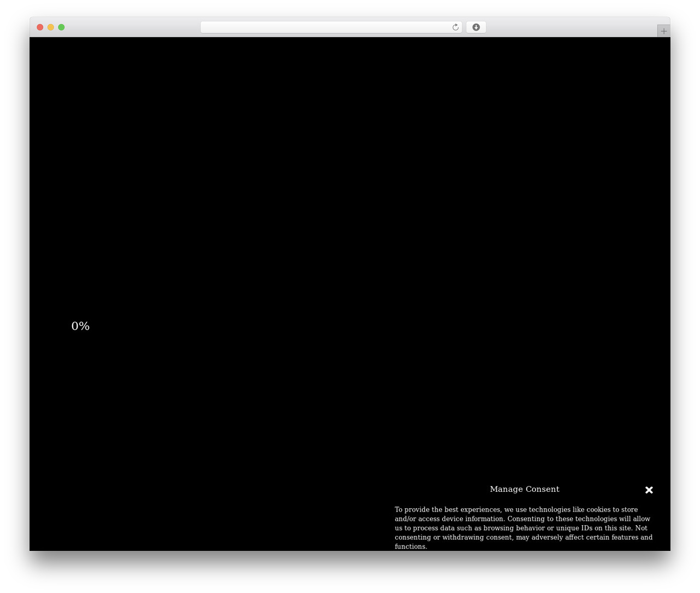Open the browser downloads button
The width and height of the screenshot is (700, 593).
[476, 27]
